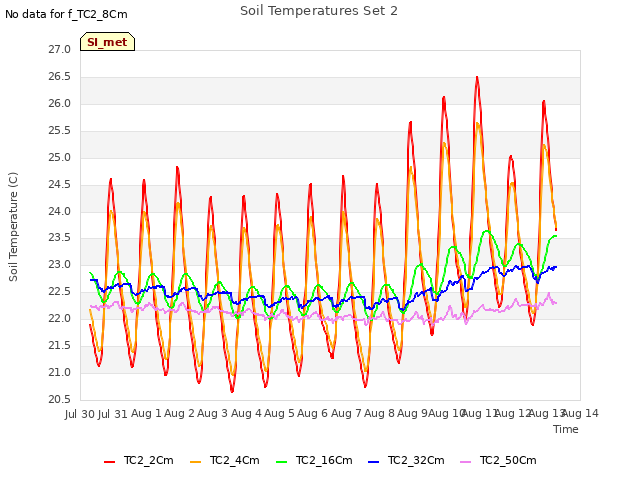
Task: Click the Aug 1 x-axis date label
Action: coord(146,414)
